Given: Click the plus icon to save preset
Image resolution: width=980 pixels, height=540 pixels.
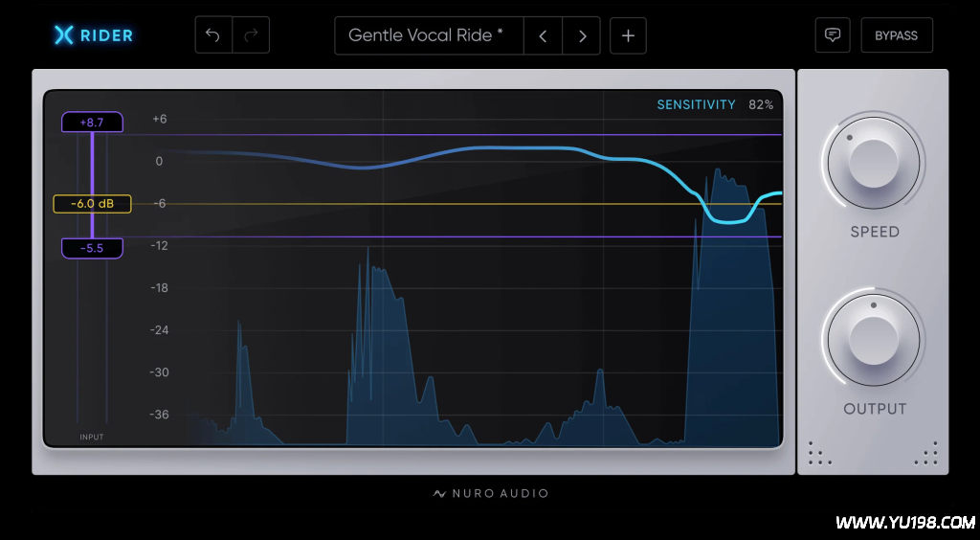Looking at the screenshot, I should [x=628, y=35].
